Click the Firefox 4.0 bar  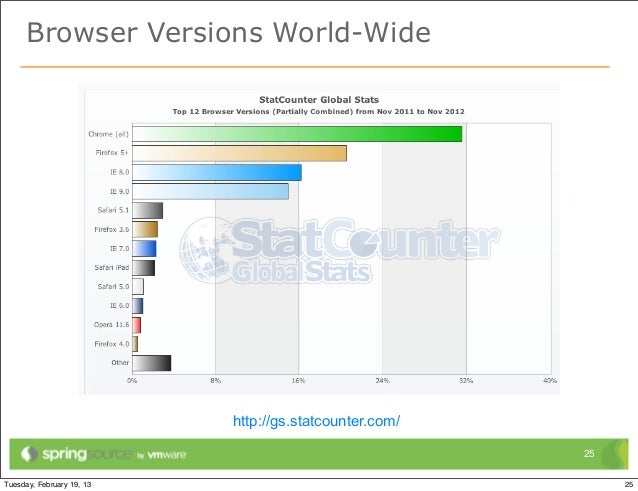(x=135, y=344)
